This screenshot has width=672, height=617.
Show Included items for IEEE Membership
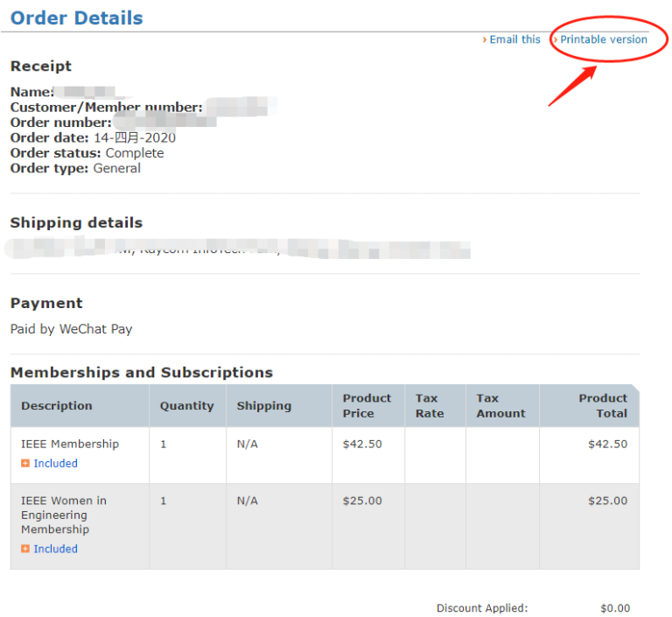[x=55, y=464]
